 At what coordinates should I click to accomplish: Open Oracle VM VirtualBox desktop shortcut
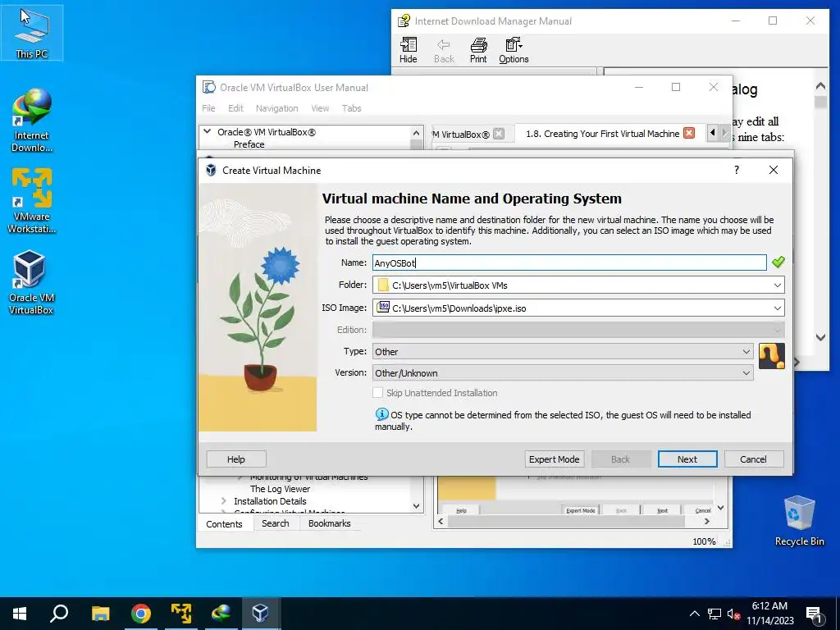pyautogui.click(x=30, y=282)
